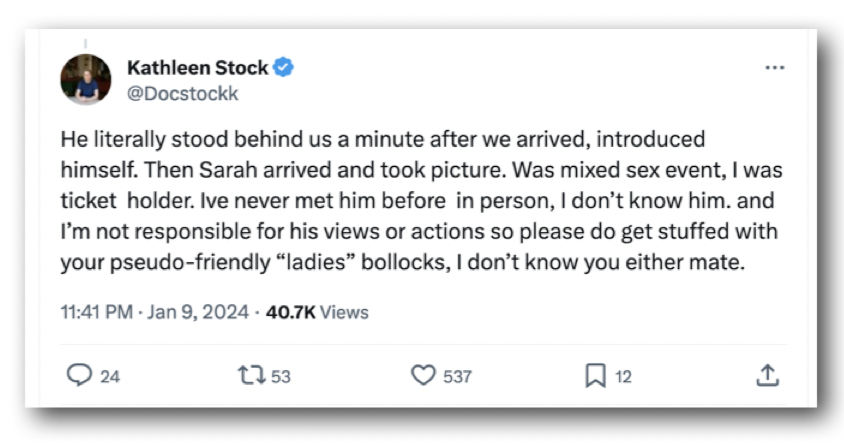Click the Kathleen Stock display name

pyautogui.click(x=198, y=68)
